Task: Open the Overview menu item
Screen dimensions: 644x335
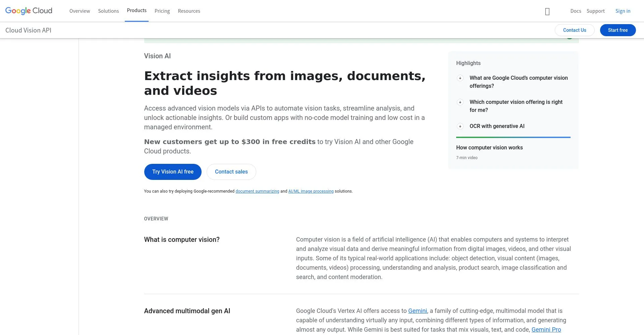Action: pos(79,11)
